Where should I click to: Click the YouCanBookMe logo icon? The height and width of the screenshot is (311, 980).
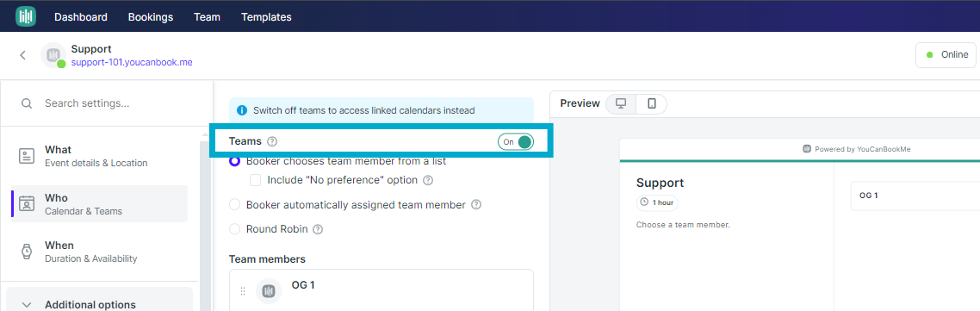(26, 16)
